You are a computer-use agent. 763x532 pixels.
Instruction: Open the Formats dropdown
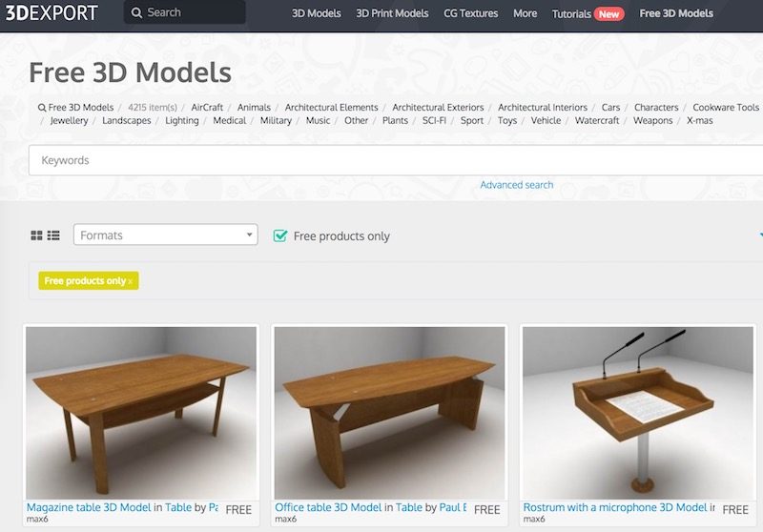click(x=165, y=235)
